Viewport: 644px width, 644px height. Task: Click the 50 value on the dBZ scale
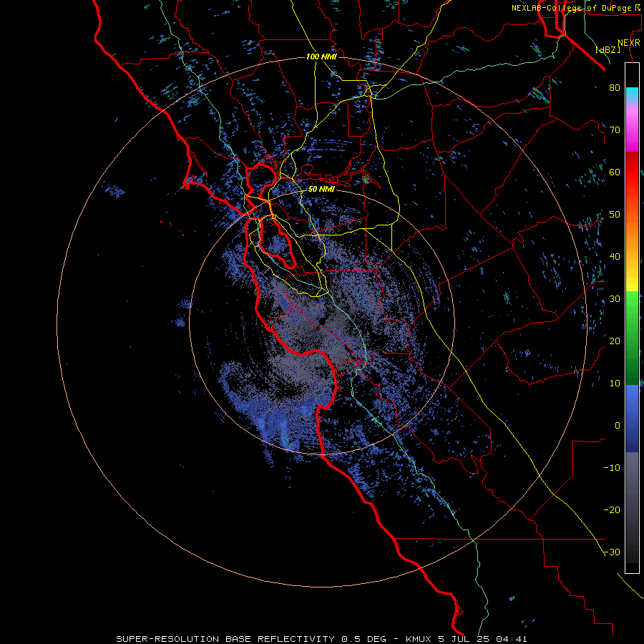point(615,215)
